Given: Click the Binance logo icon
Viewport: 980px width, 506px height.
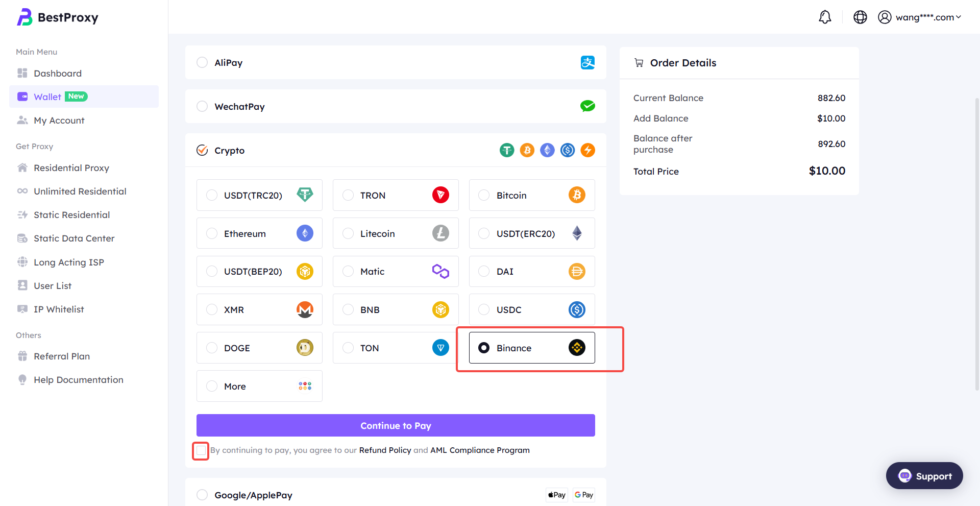Looking at the screenshot, I should coord(577,348).
